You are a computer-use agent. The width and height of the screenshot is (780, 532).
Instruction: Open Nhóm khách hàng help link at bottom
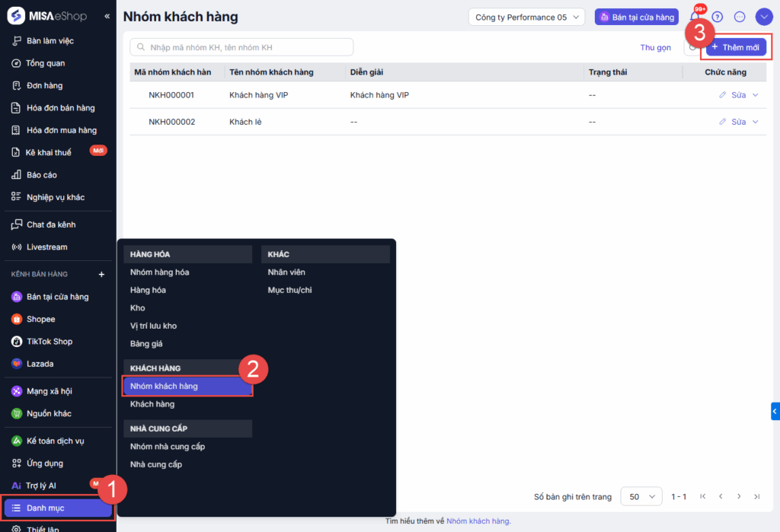pos(478,521)
